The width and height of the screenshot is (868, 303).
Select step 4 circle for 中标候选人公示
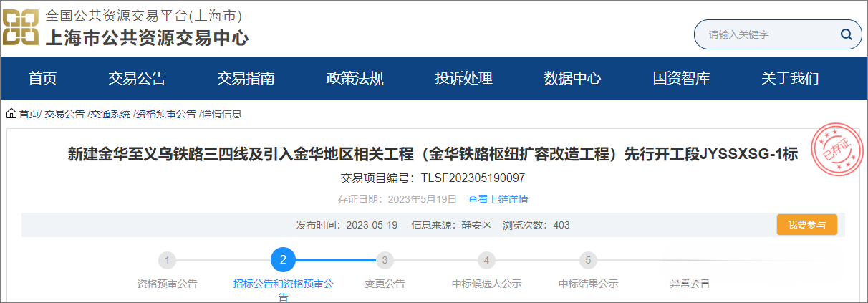(x=486, y=260)
